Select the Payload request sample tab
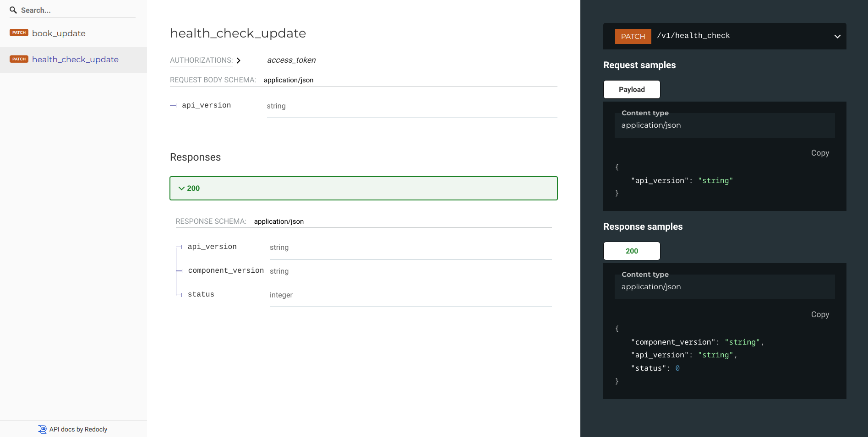The width and height of the screenshot is (868, 437). pos(632,89)
